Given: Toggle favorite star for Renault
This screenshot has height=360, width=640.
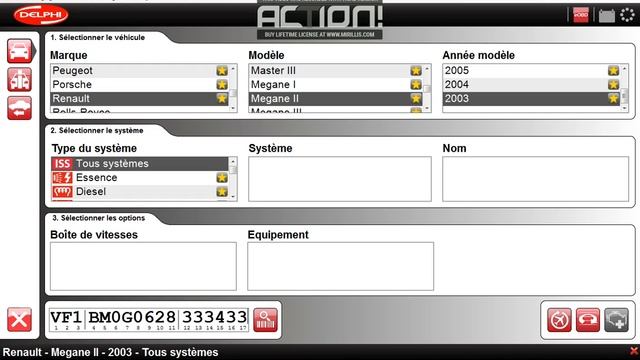Looking at the screenshot, I should [222, 98].
